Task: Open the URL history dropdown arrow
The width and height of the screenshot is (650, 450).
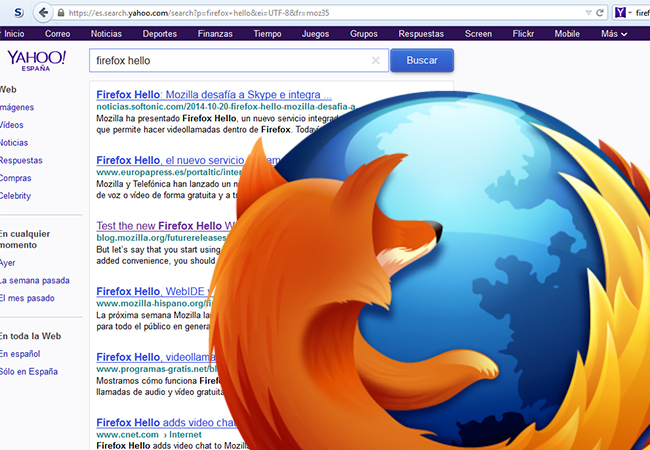Action: (588, 13)
